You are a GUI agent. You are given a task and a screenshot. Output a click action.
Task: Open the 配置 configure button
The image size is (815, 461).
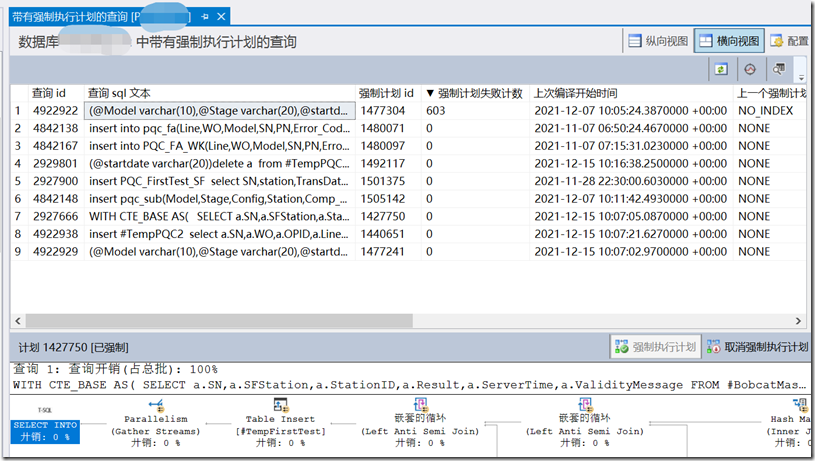click(x=789, y=41)
